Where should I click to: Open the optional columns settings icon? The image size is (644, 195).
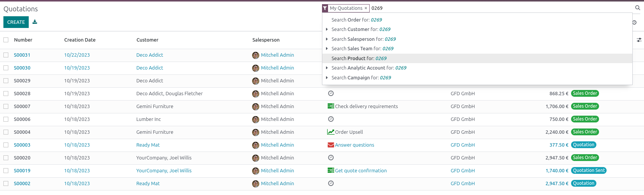click(639, 40)
